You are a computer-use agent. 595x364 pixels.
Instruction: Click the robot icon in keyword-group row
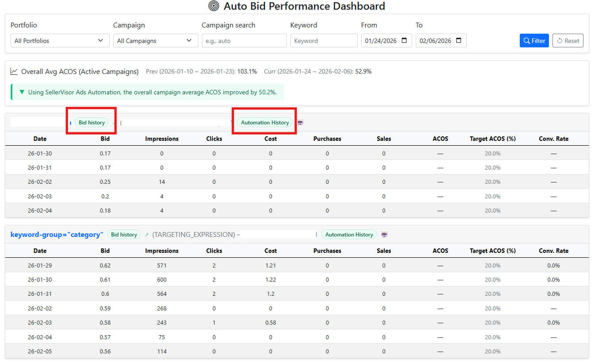(384, 235)
